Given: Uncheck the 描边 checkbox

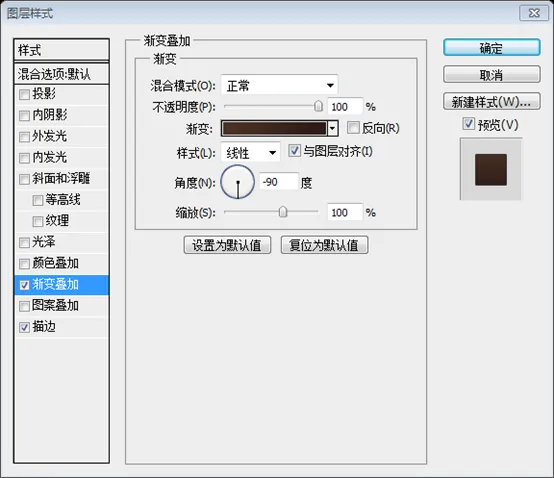Looking at the screenshot, I should 24,327.
